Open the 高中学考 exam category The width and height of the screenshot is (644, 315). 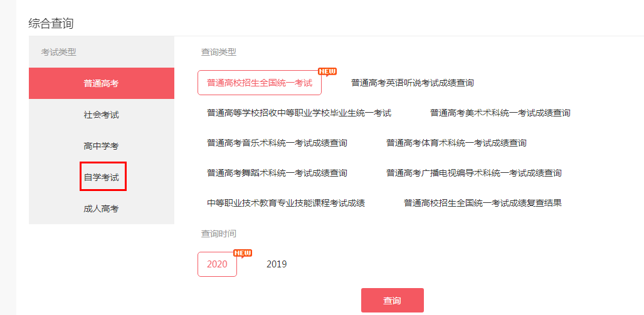pyautogui.click(x=101, y=146)
